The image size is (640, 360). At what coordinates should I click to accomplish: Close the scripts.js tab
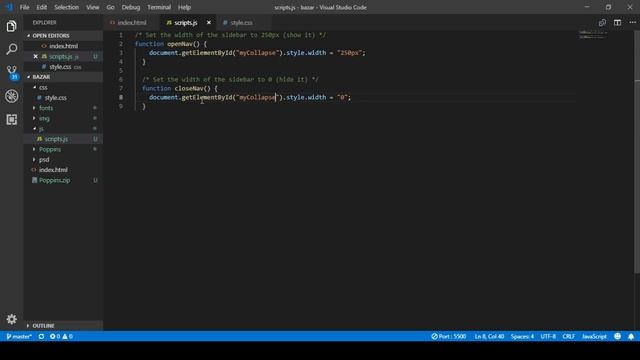(x=209, y=23)
